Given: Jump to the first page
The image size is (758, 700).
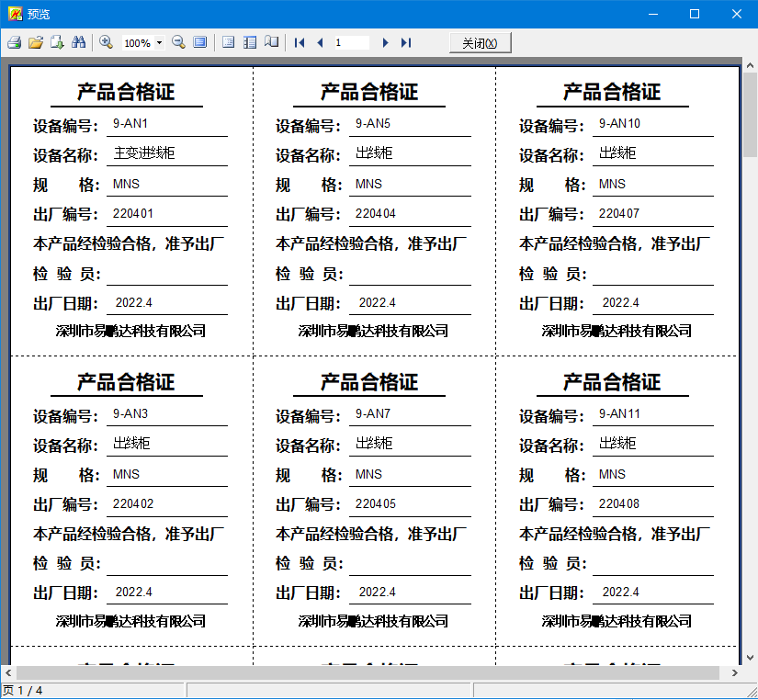Looking at the screenshot, I should (x=300, y=42).
